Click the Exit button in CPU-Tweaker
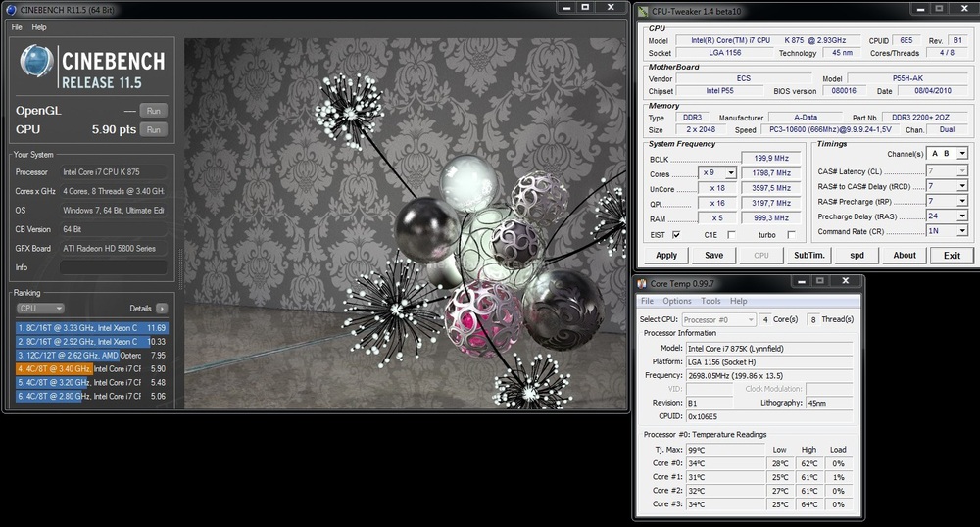 (x=952, y=256)
